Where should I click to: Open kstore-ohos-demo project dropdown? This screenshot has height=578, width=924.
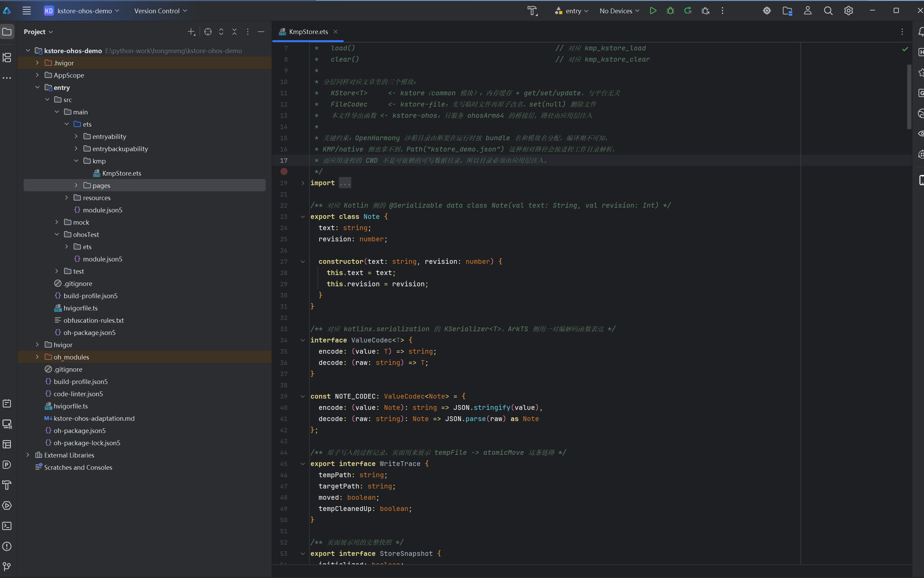click(x=82, y=11)
